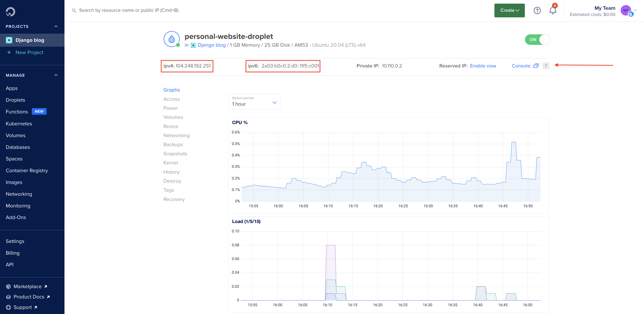Click the Console link

click(x=521, y=66)
